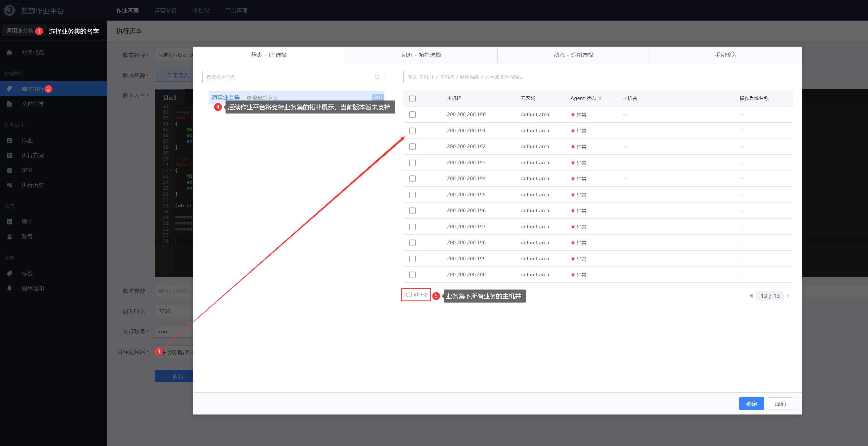
Task: Check the host 200.200.200.200 row
Action: point(413,274)
